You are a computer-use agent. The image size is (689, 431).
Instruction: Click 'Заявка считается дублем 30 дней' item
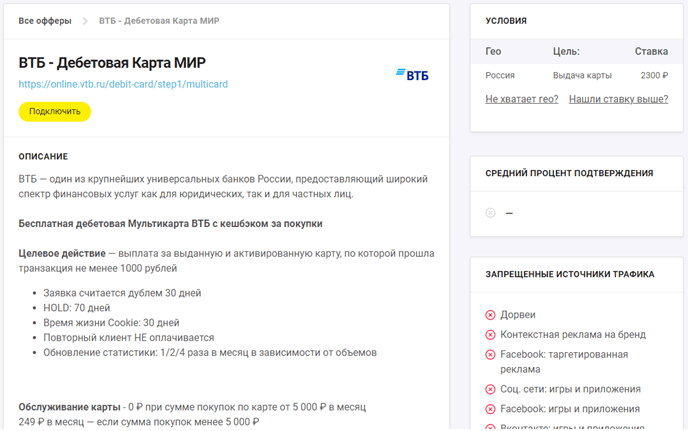click(x=122, y=293)
